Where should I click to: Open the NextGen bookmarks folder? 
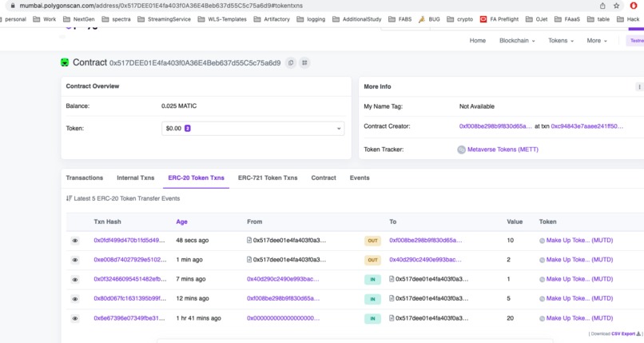(x=79, y=19)
